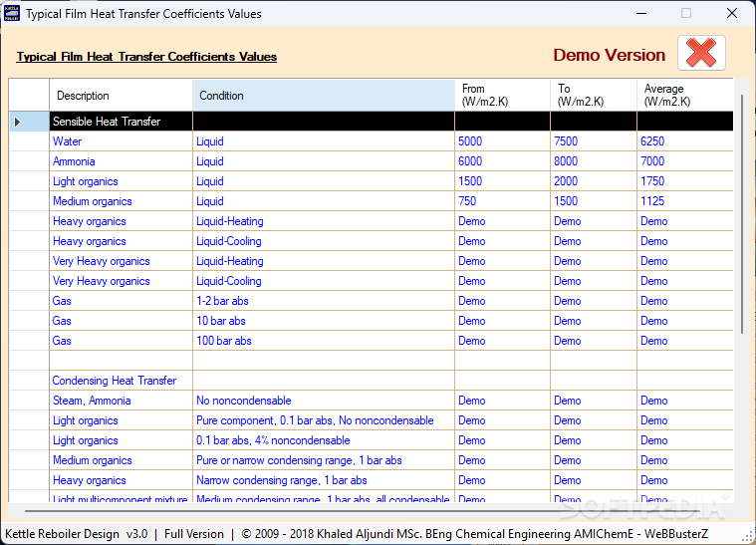Select the Sensible Heat Transfer row
This screenshot has width=756, height=545.
[372, 122]
